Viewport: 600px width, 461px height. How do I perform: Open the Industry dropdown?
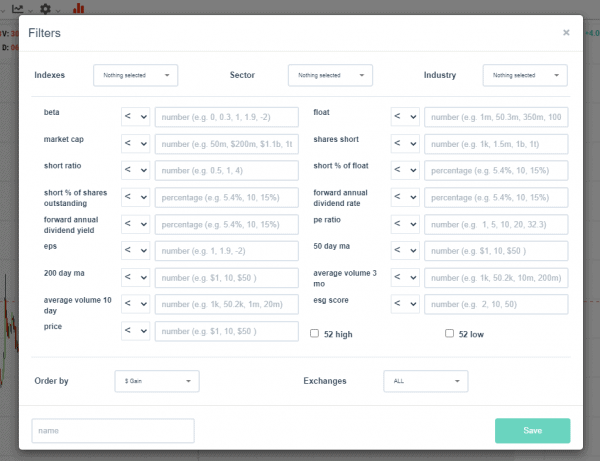pos(525,75)
